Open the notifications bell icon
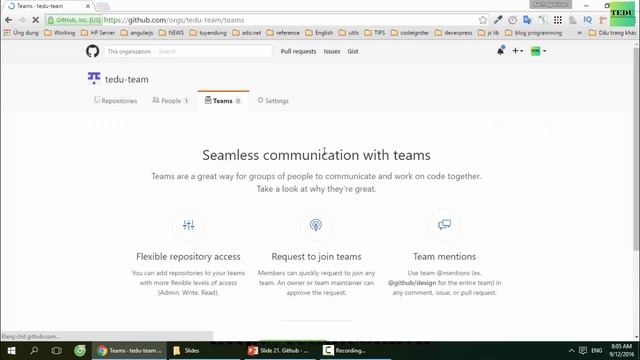640x360 pixels. click(500, 51)
